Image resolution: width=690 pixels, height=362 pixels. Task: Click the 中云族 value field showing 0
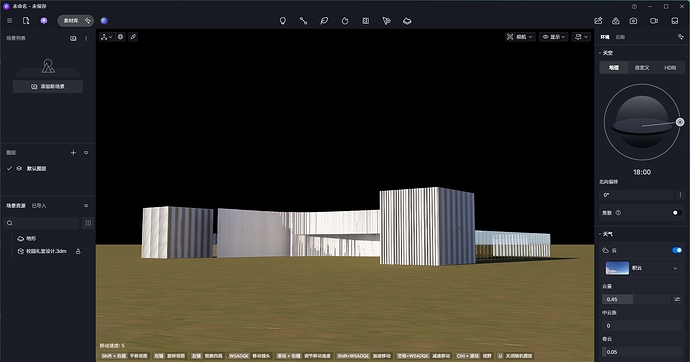pyautogui.click(x=642, y=325)
